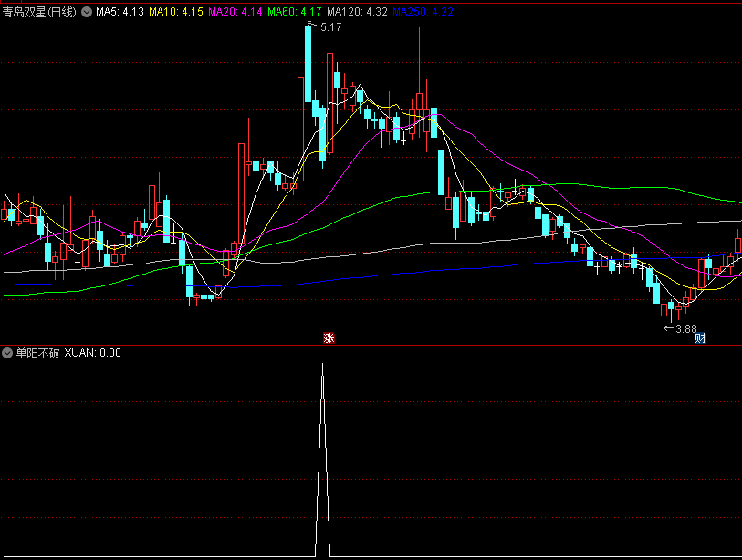The image size is (742, 560).
Task: Select the MA60: 4.17 label
Action: click(295, 12)
